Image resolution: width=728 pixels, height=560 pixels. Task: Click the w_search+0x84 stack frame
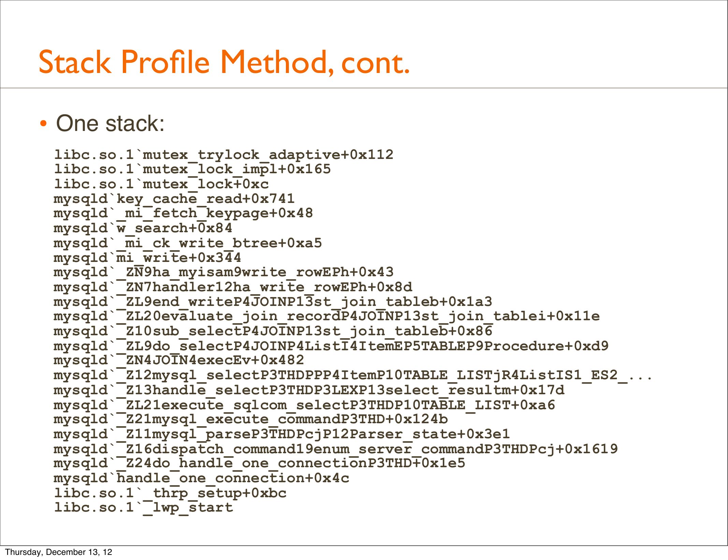[x=143, y=228]
